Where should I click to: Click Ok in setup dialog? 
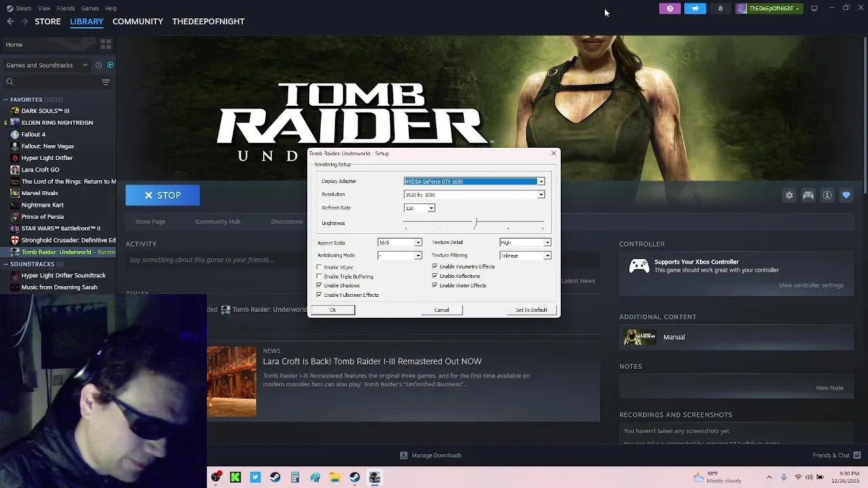point(332,310)
